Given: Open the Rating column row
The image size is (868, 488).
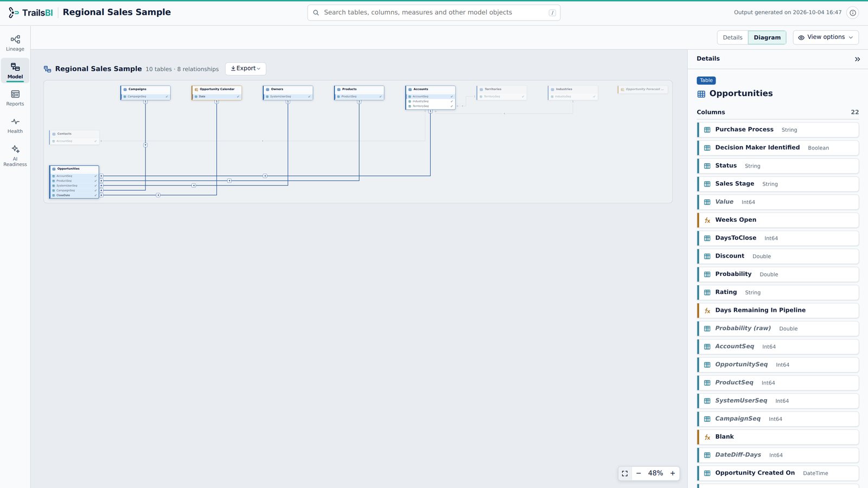Looking at the screenshot, I should [778, 292].
